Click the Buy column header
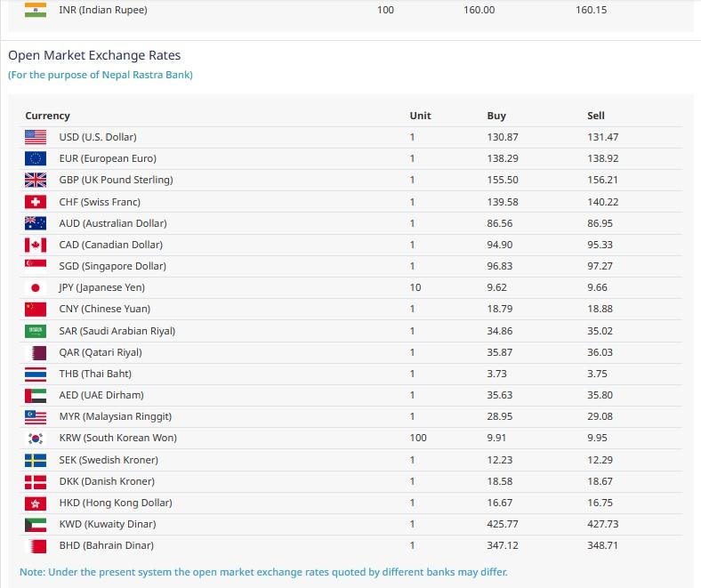The width and height of the screenshot is (701, 588). pos(496,116)
